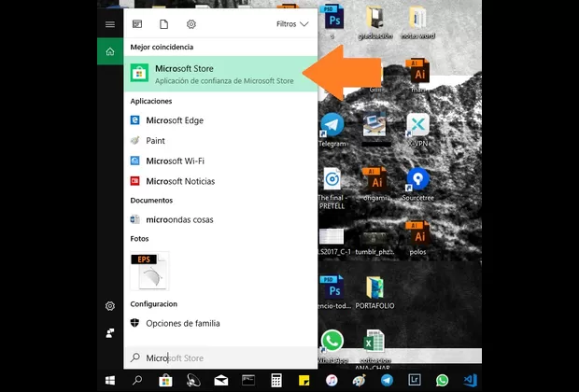This screenshot has height=392, width=579.
Task: Click the Microsoft Store shopping bag icon
Action: [139, 73]
